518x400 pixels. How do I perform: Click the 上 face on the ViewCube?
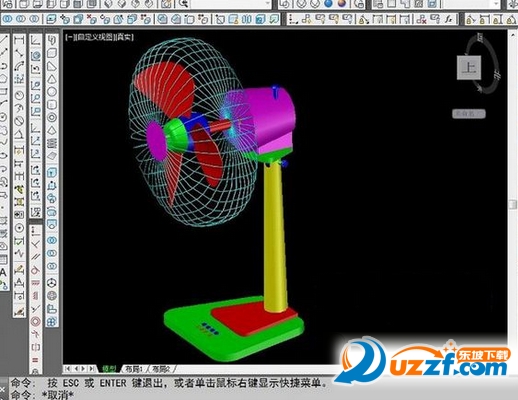469,68
